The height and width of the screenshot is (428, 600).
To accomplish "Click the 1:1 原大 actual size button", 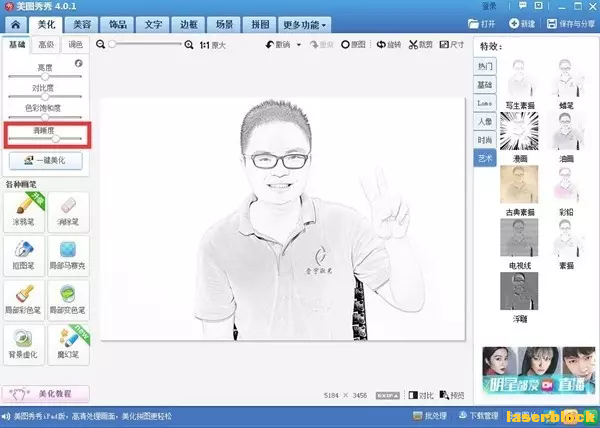I will [213, 45].
